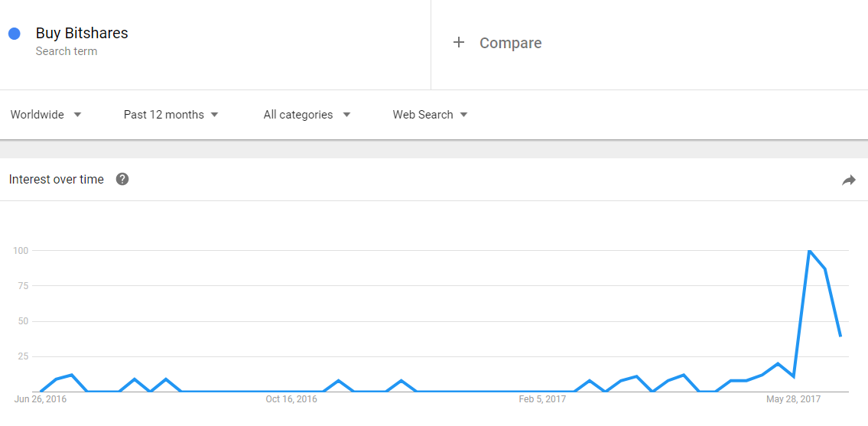Click the share arrow icon
The height and width of the screenshot is (426, 868).
point(849,180)
